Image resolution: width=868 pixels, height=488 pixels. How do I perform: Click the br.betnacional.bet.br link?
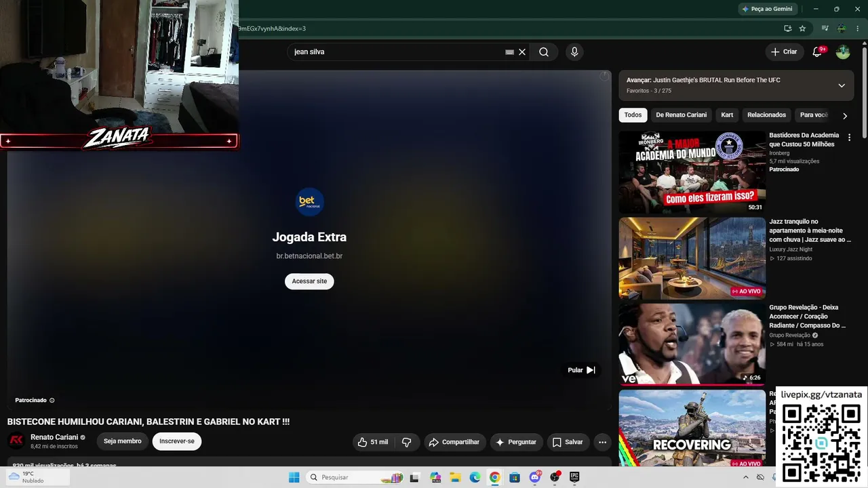pos(309,256)
